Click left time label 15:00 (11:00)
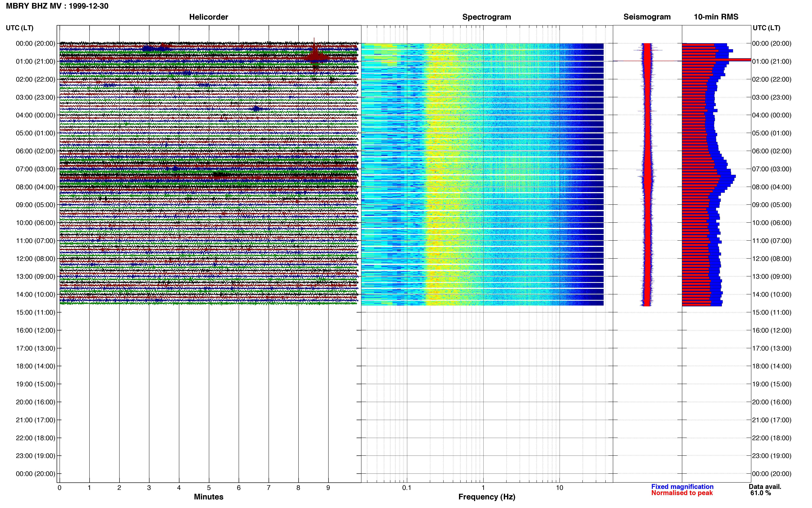812x508 pixels. click(36, 313)
